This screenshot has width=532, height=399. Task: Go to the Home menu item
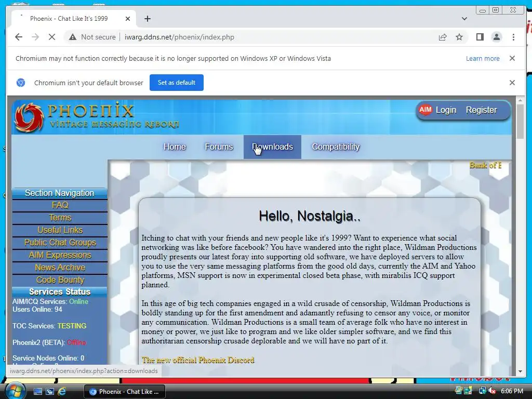[x=175, y=147]
